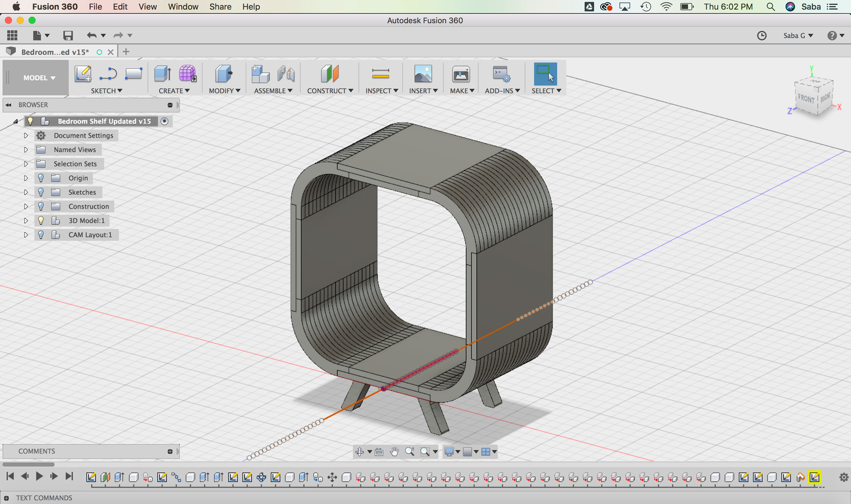Expand the Origin folder
Image resolution: width=851 pixels, height=504 pixels.
[x=26, y=178]
